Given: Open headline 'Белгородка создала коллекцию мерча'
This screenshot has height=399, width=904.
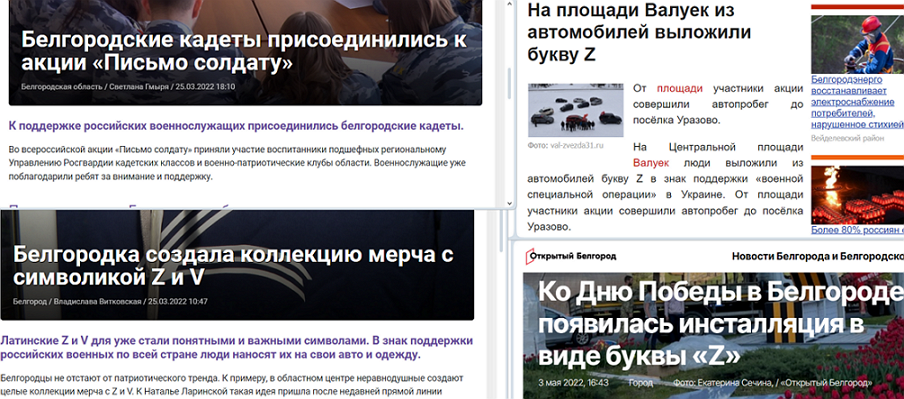Looking at the screenshot, I should point(233,266).
